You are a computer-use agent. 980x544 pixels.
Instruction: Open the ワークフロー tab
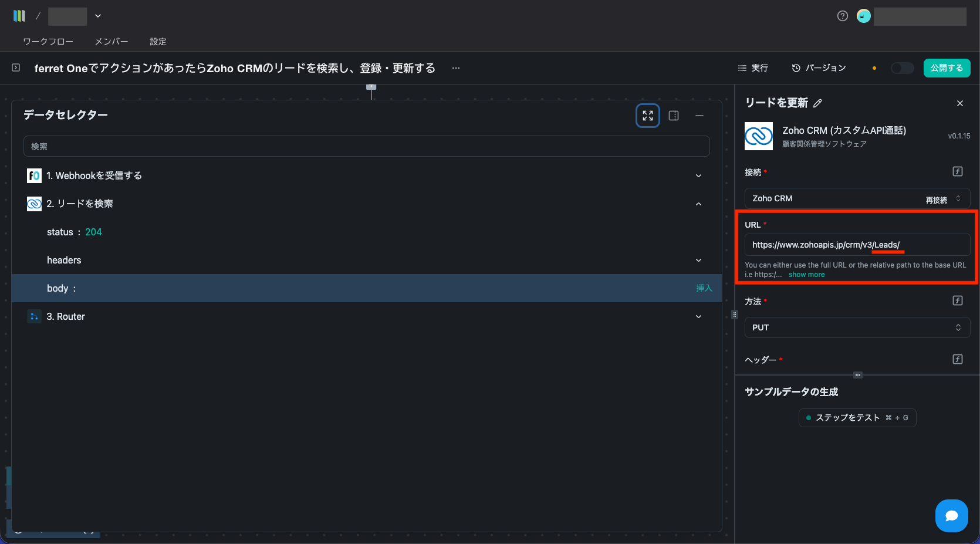pyautogui.click(x=48, y=41)
